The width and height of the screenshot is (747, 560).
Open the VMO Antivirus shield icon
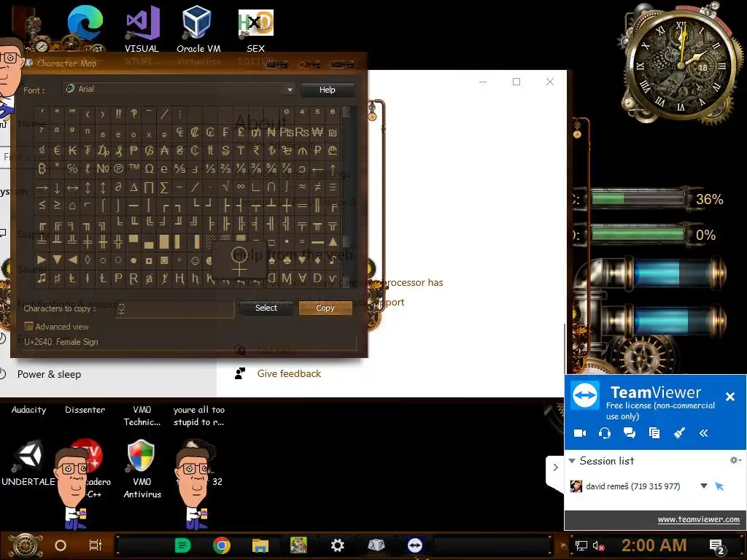coord(142,456)
